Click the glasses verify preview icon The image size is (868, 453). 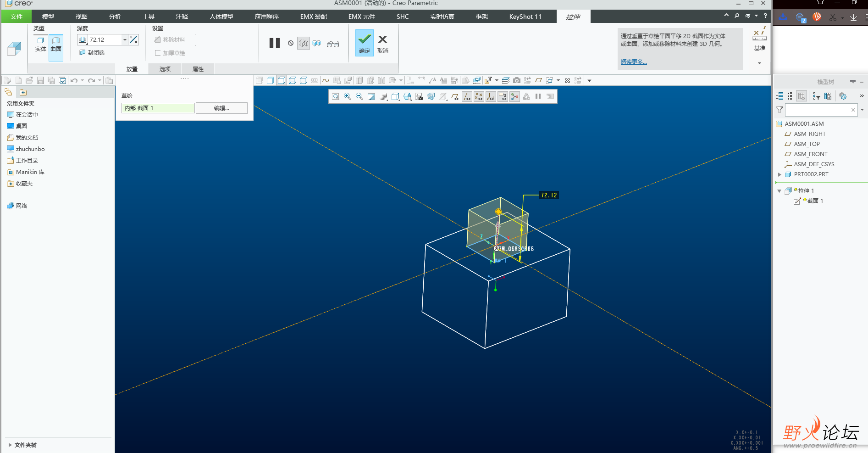tap(333, 44)
